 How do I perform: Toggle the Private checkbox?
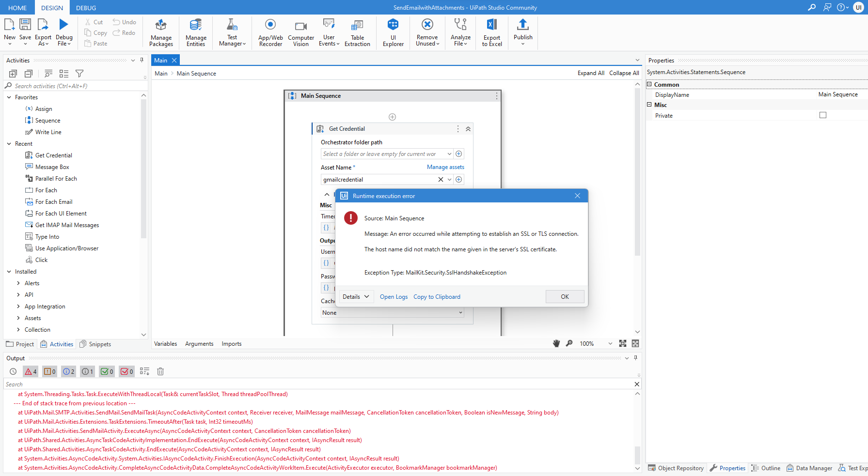pyautogui.click(x=823, y=115)
